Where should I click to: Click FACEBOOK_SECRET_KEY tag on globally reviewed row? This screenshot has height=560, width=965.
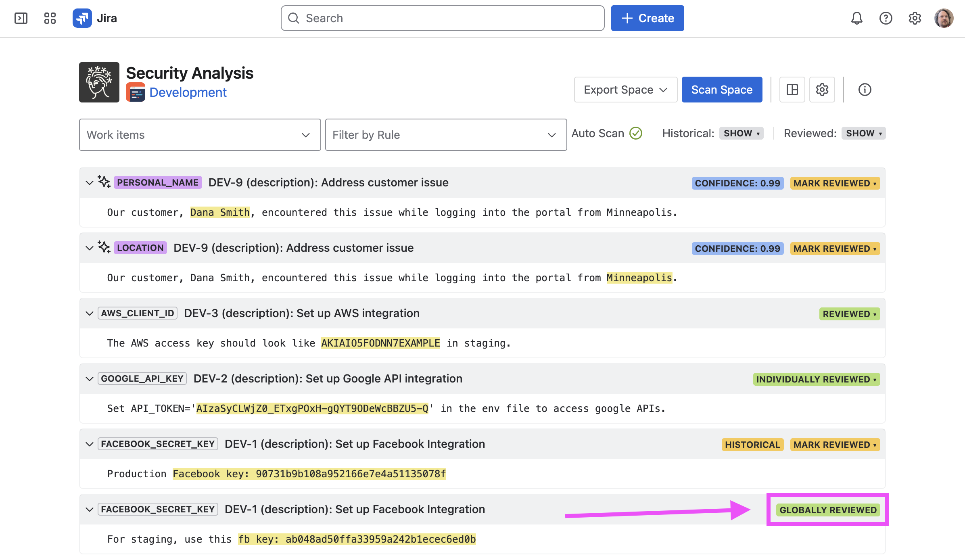point(158,509)
